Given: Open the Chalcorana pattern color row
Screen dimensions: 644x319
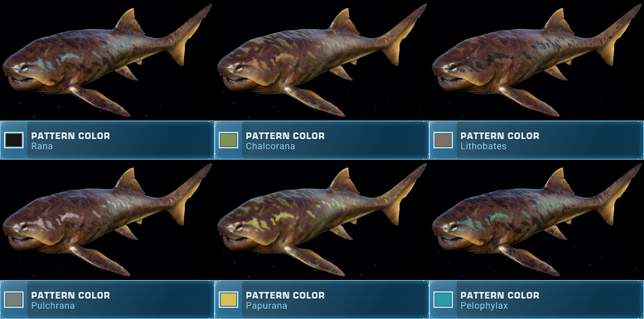Looking at the screenshot, I should coord(322,140).
